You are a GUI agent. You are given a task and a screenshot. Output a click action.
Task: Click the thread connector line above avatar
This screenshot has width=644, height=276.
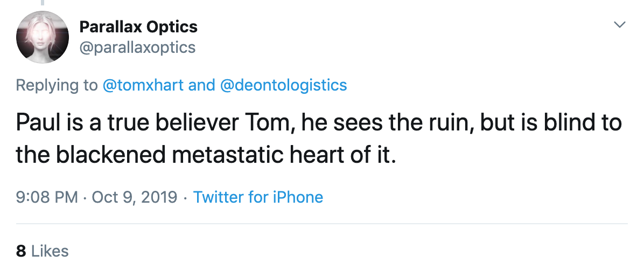pyautogui.click(x=43, y=3)
